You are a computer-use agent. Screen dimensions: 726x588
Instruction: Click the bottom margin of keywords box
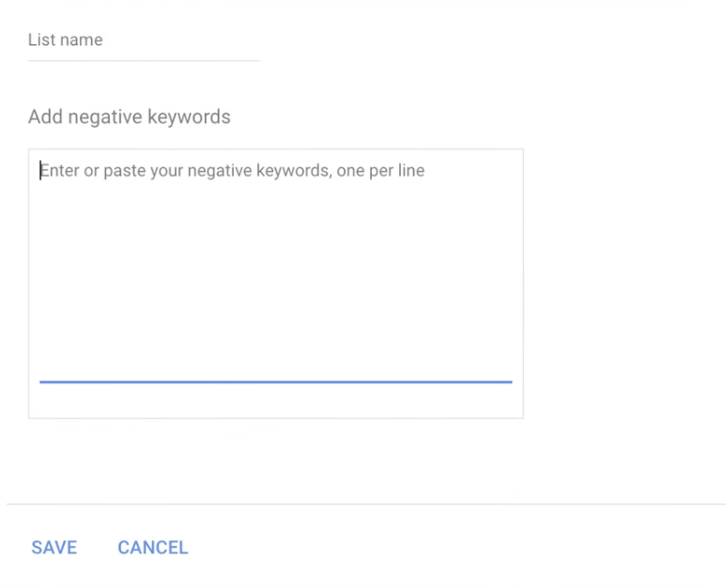tap(276, 401)
